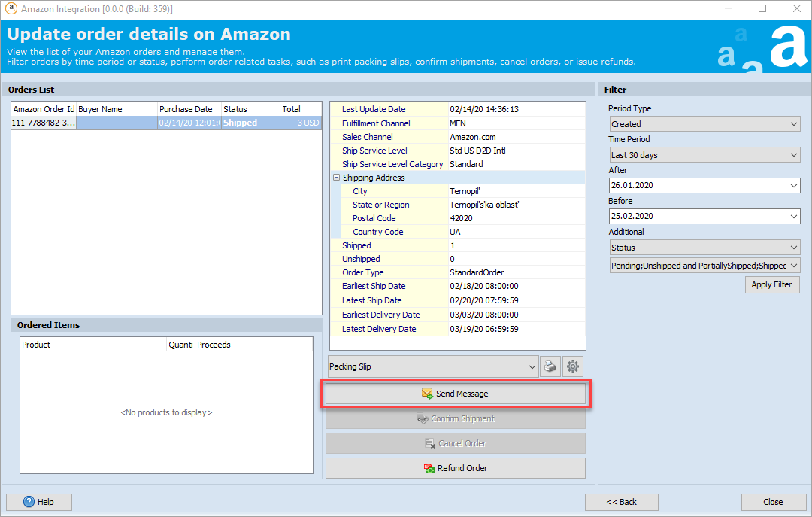
Task: Open the Time Period dropdown showing Last 30 days
Action: (x=704, y=155)
